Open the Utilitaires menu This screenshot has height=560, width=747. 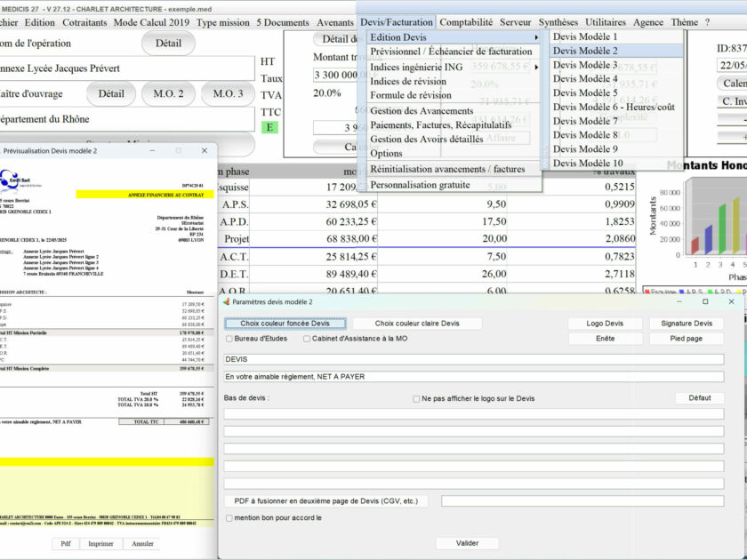(606, 22)
